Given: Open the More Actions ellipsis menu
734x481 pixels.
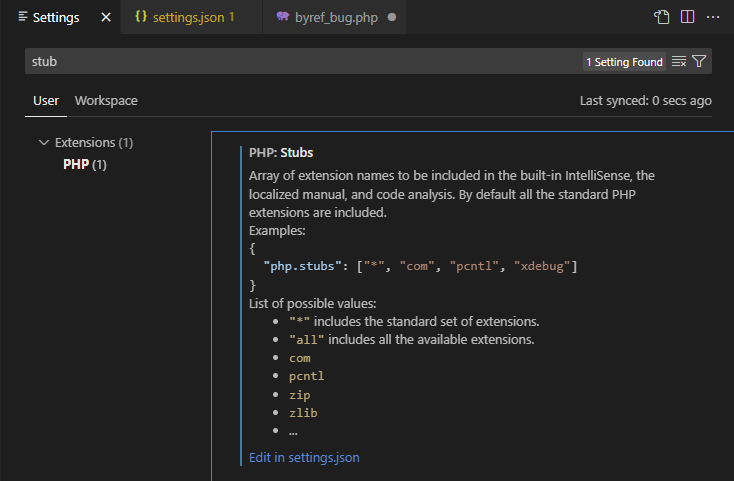Looking at the screenshot, I should pyautogui.click(x=713, y=17).
